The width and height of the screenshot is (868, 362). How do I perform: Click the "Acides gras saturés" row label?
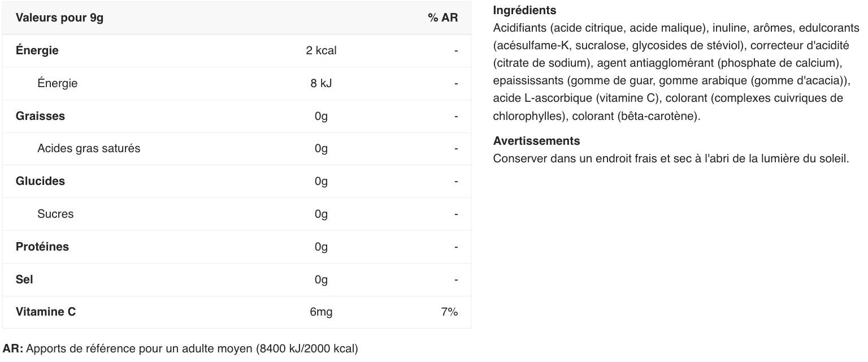tap(89, 148)
